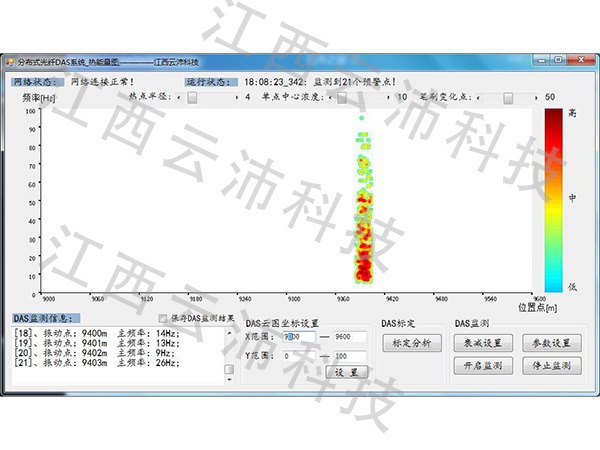600x450 pixels.
Task: Check the 保存DAS监测结果 checkbox
Action: click(163, 318)
